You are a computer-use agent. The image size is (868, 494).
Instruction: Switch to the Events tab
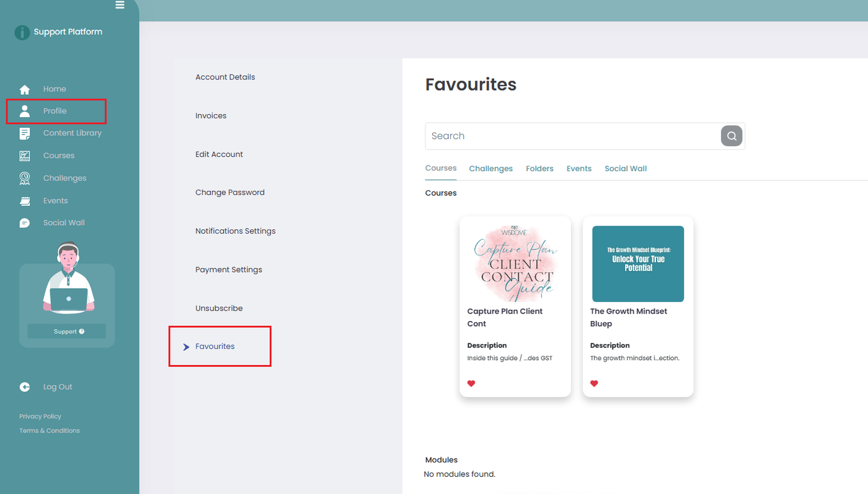coord(579,169)
